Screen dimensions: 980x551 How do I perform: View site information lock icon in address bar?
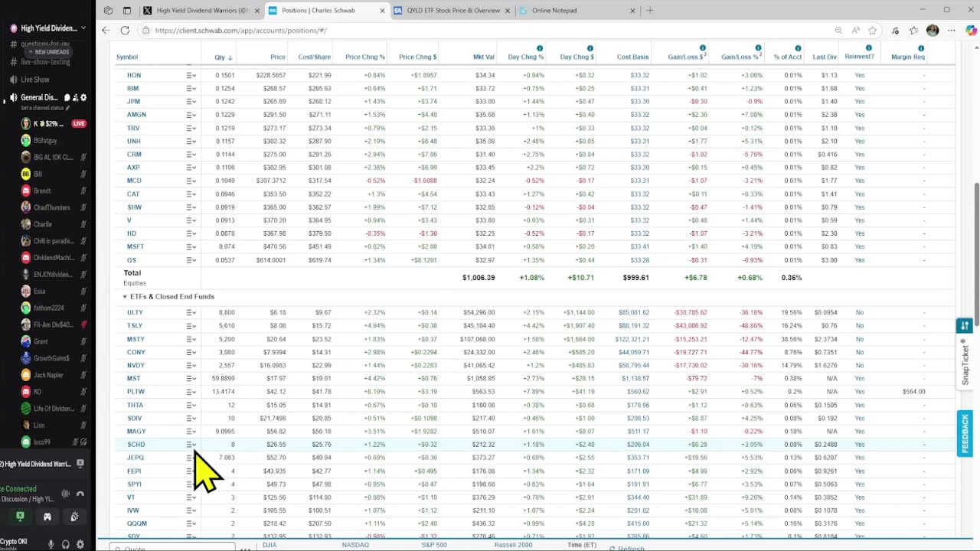click(x=145, y=31)
